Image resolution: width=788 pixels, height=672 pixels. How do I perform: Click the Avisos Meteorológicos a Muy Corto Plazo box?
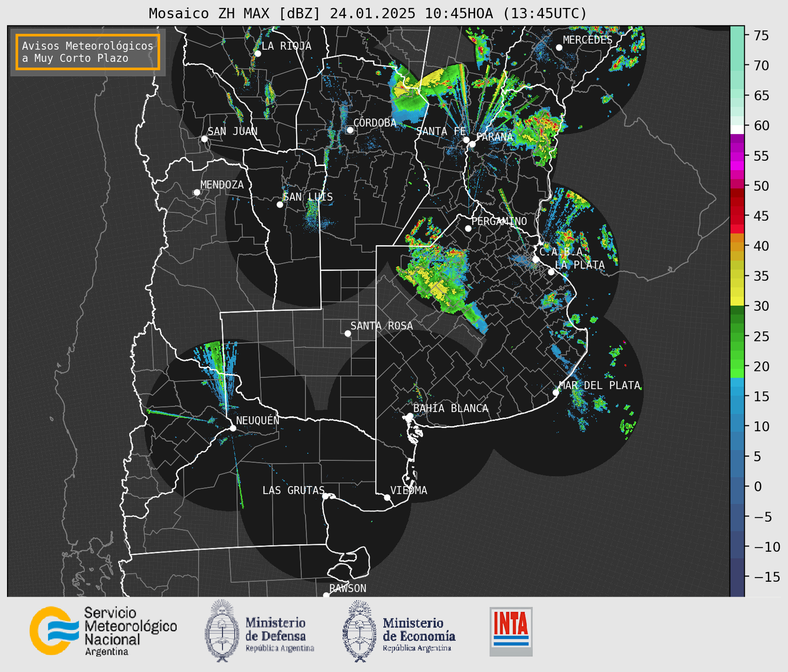pyautogui.click(x=88, y=52)
